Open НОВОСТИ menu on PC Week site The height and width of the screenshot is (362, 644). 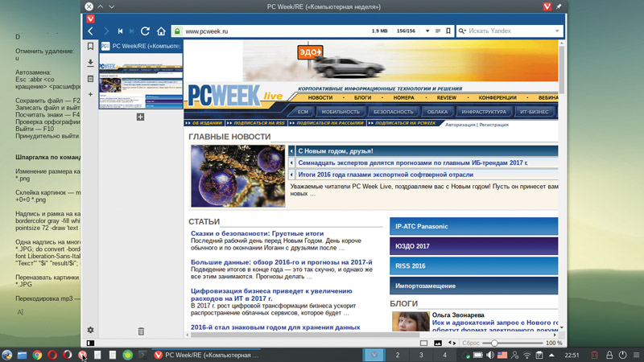pos(320,97)
